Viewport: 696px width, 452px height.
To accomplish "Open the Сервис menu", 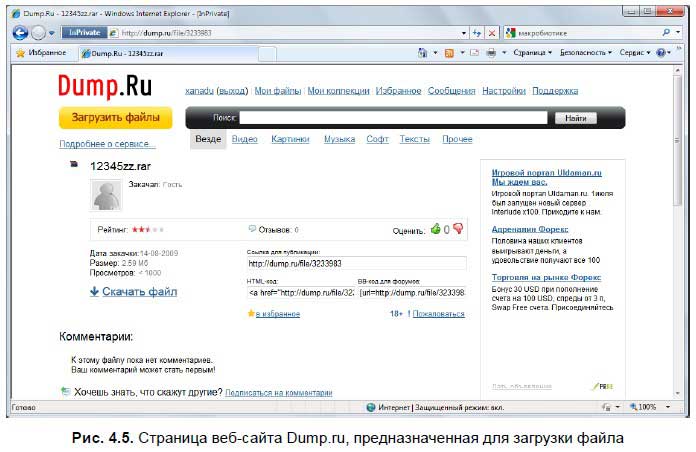I will coord(635,53).
